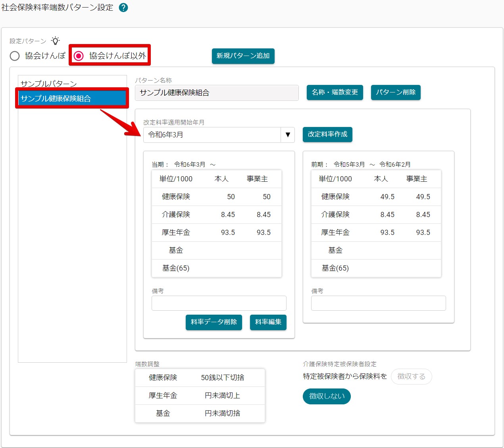The image size is (504, 448).
Task: Select the 協会けんぽ以外 radio button
Action: pyautogui.click(x=79, y=56)
